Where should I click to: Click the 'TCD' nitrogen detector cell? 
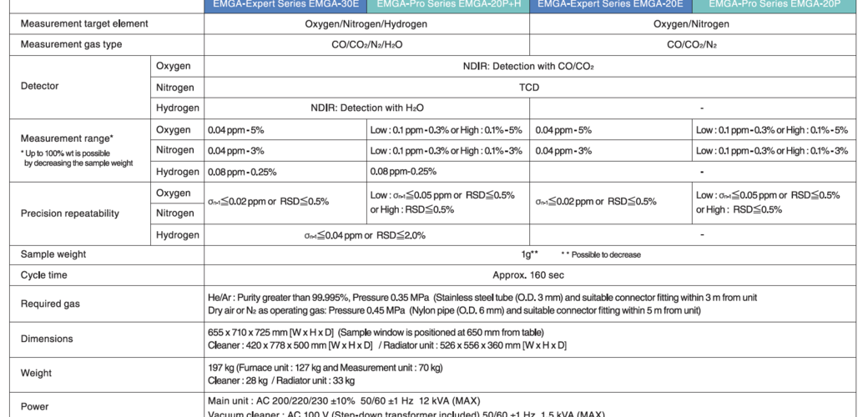[x=530, y=88]
